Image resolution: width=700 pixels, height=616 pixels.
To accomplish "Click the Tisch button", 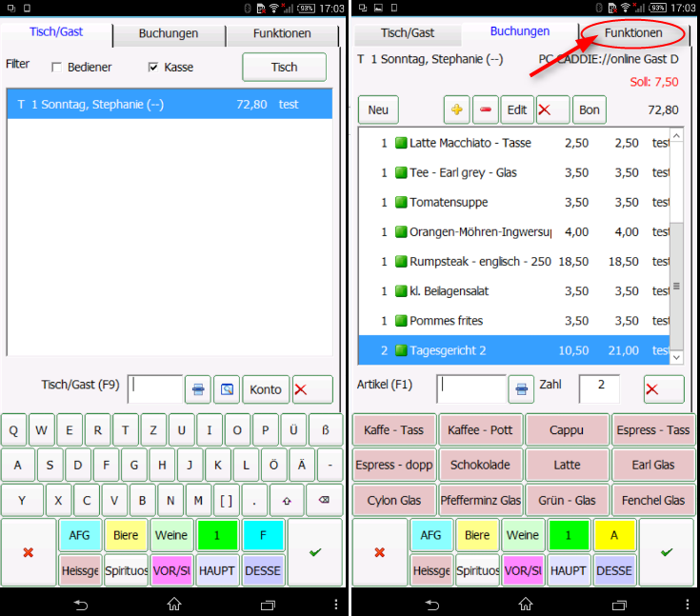I will click(x=284, y=67).
